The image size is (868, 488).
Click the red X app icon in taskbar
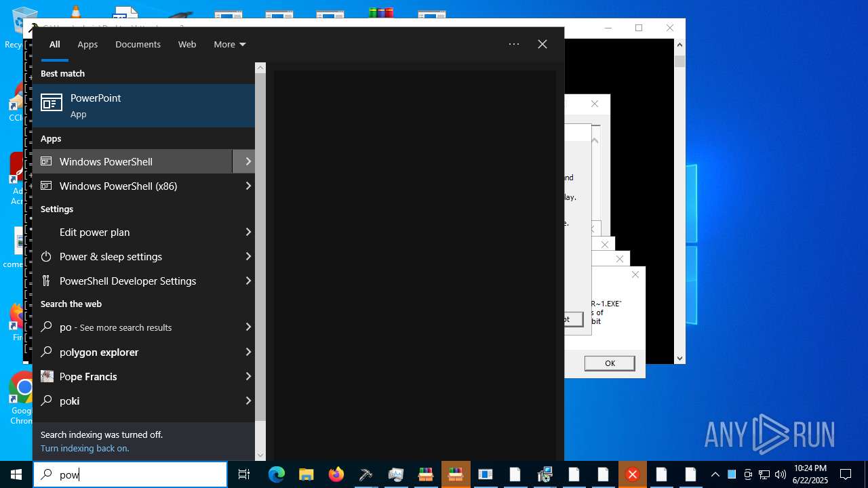tap(633, 474)
